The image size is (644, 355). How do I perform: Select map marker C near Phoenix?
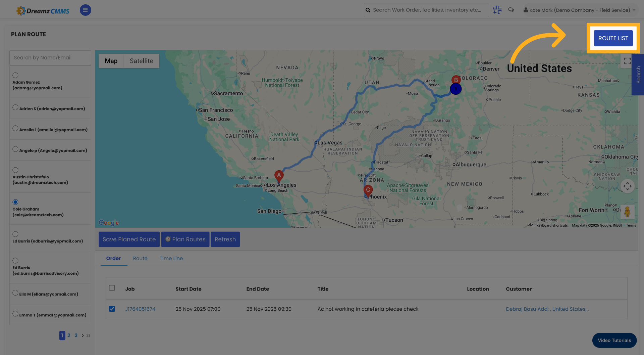[368, 190]
